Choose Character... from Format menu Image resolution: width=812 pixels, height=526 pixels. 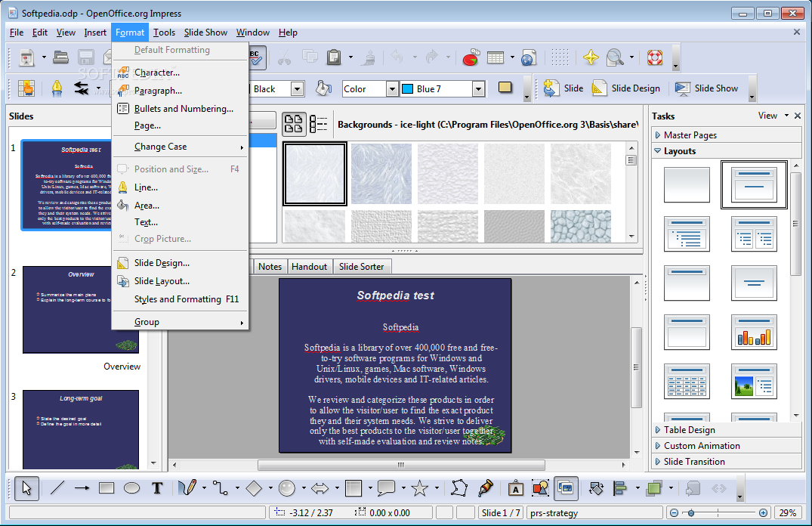coord(180,73)
